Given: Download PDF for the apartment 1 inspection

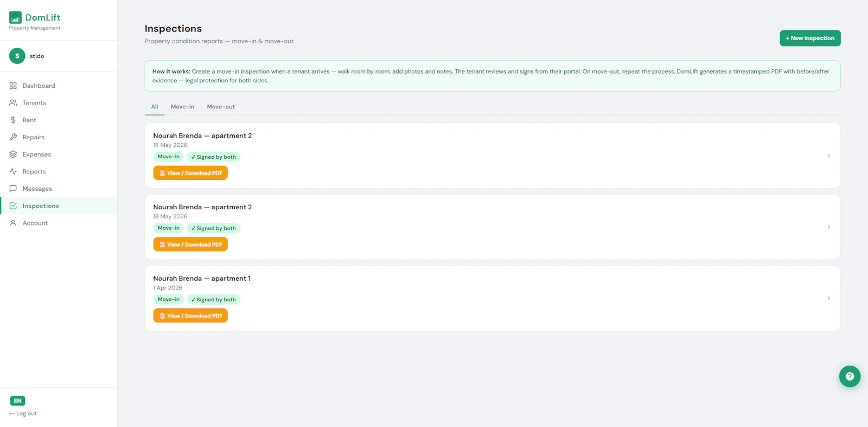Looking at the screenshot, I should click(190, 315).
